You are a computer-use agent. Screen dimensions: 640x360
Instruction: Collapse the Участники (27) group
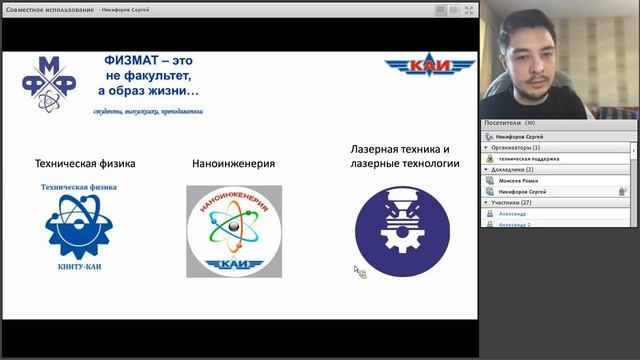[x=486, y=202]
